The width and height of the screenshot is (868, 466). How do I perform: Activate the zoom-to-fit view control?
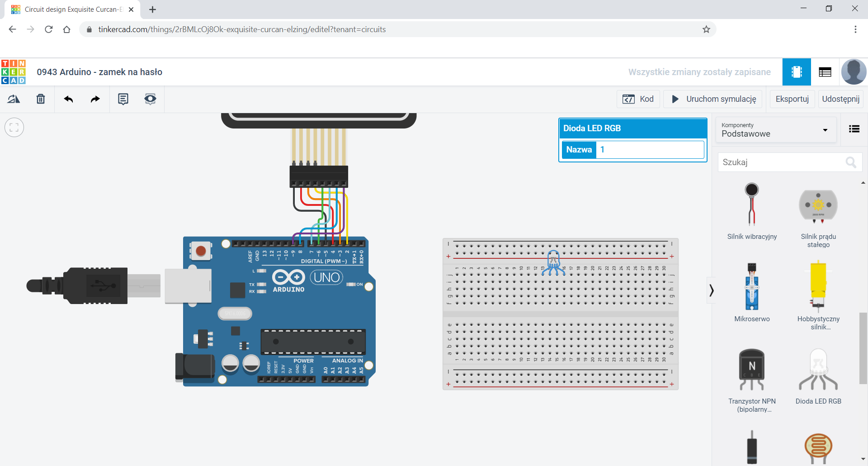(14, 127)
